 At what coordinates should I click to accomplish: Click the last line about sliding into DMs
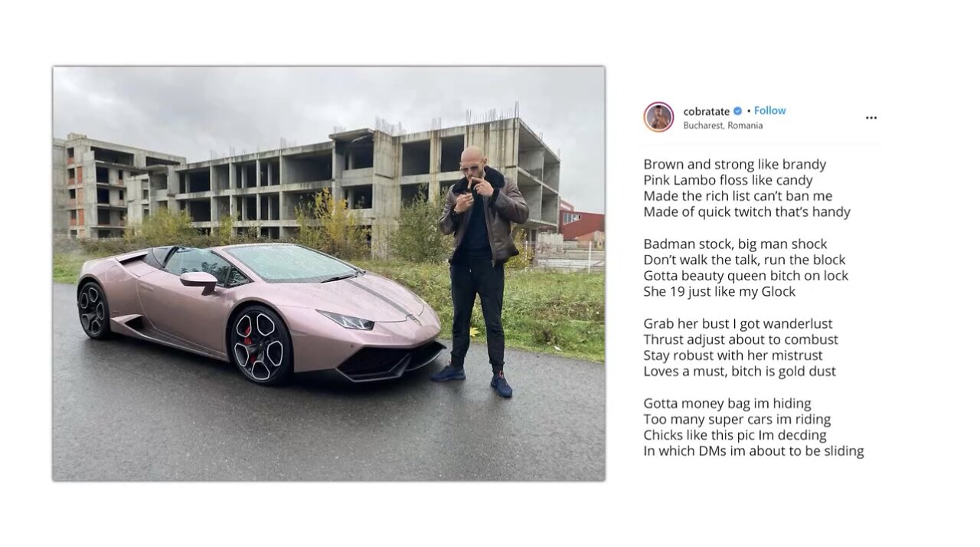coord(753,451)
